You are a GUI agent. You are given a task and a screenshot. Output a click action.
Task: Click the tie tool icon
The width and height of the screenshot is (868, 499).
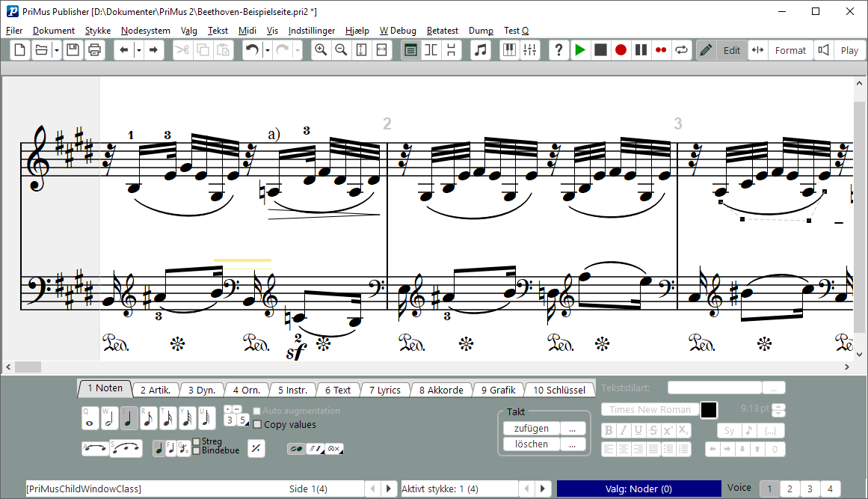pos(95,448)
